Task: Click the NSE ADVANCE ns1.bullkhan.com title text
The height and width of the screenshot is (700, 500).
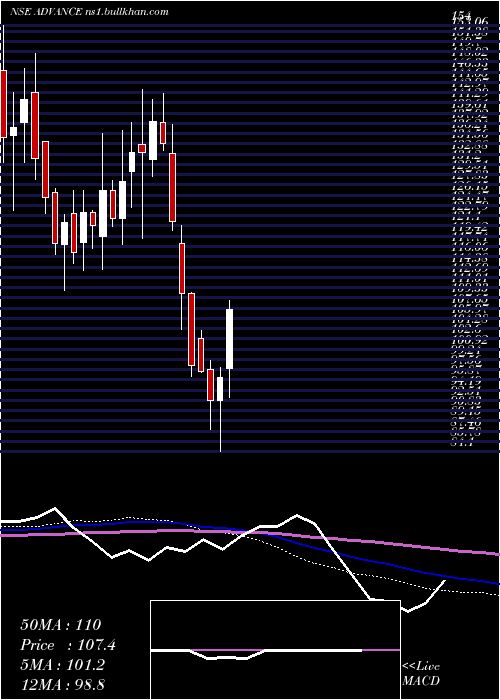Action: [x=89, y=12]
